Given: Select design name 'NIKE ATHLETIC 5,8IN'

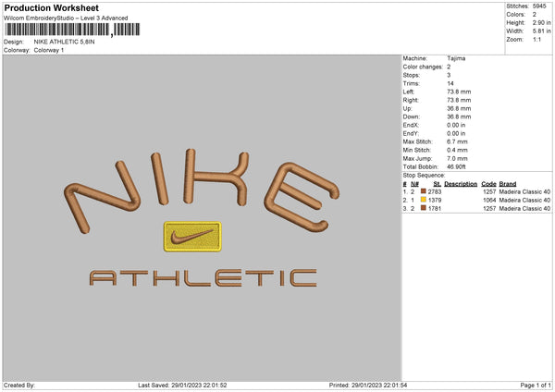Looking at the screenshot, I should click(64, 42).
